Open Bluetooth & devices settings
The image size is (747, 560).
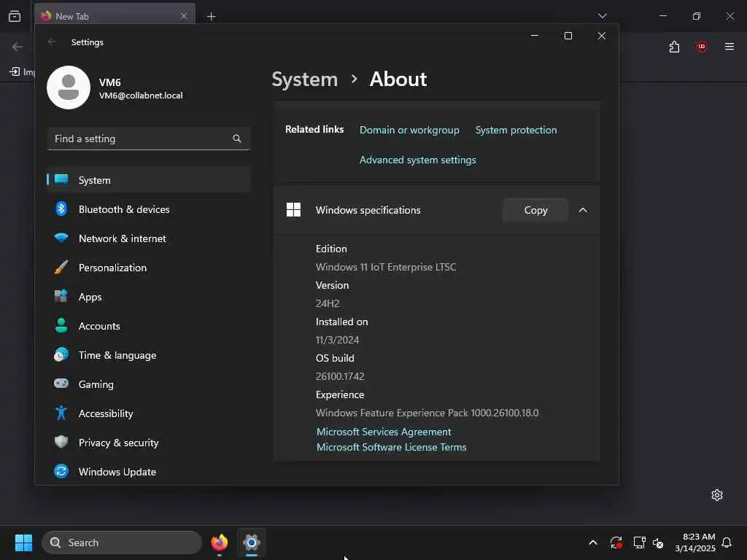pyautogui.click(x=149, y=209)
